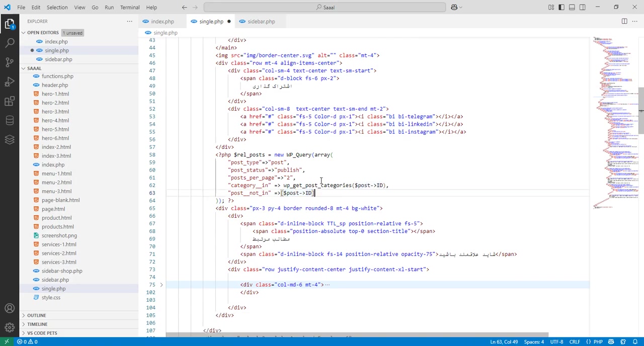Open the Extensions view
The width and height of the screenshot is (644, 346).
tap(10, 101)
